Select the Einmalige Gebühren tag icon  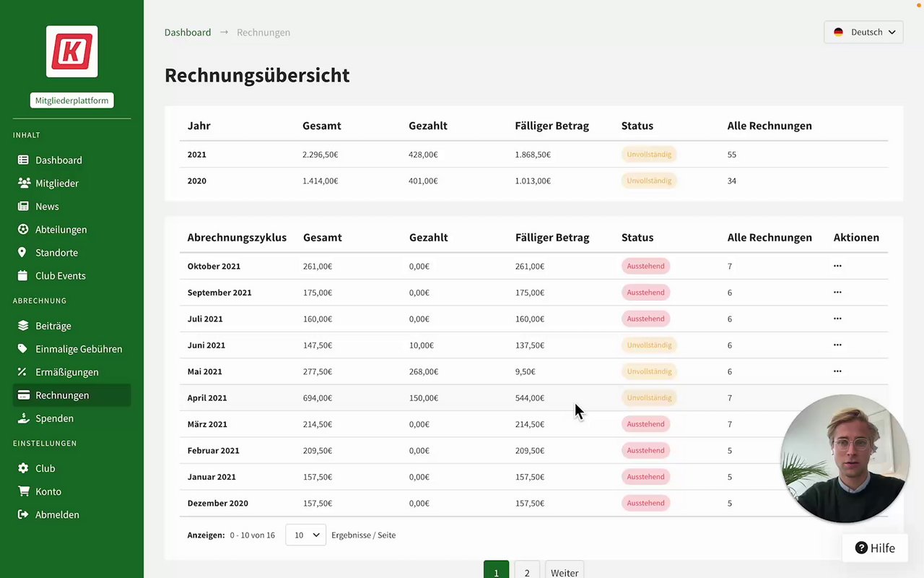click(23, 349)
